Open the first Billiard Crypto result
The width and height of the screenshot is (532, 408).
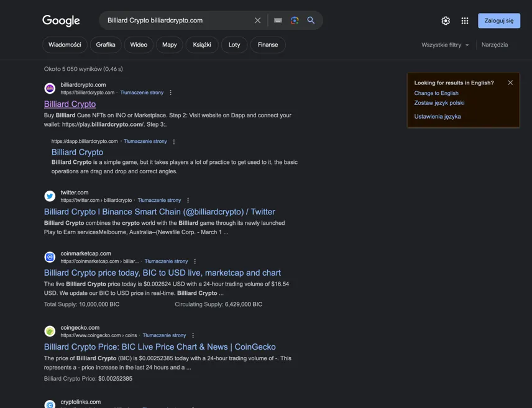[70, 104]
